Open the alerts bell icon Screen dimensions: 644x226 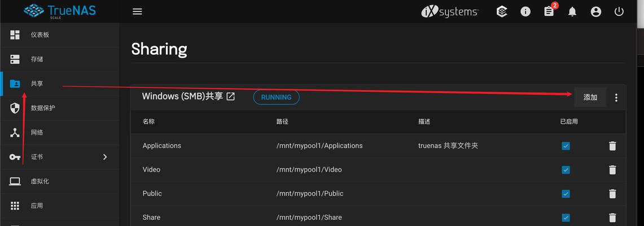(572, 12)
